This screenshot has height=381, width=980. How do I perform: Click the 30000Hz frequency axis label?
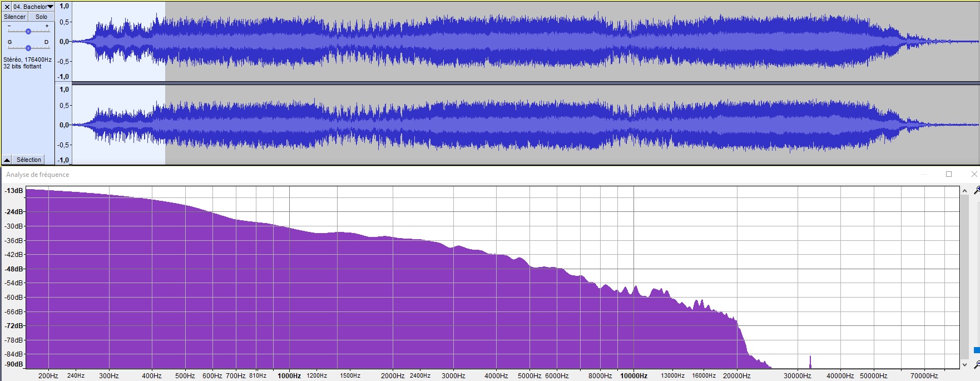[x=798, y=375]
